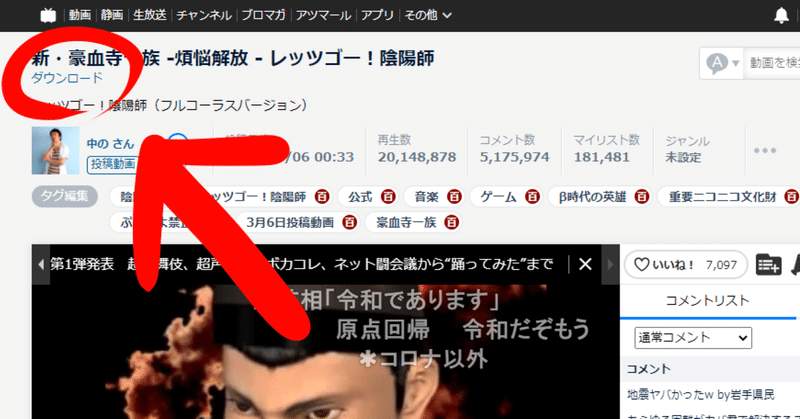
Task: Open the 動画 menu item
Action: click(x=80, y=15)
